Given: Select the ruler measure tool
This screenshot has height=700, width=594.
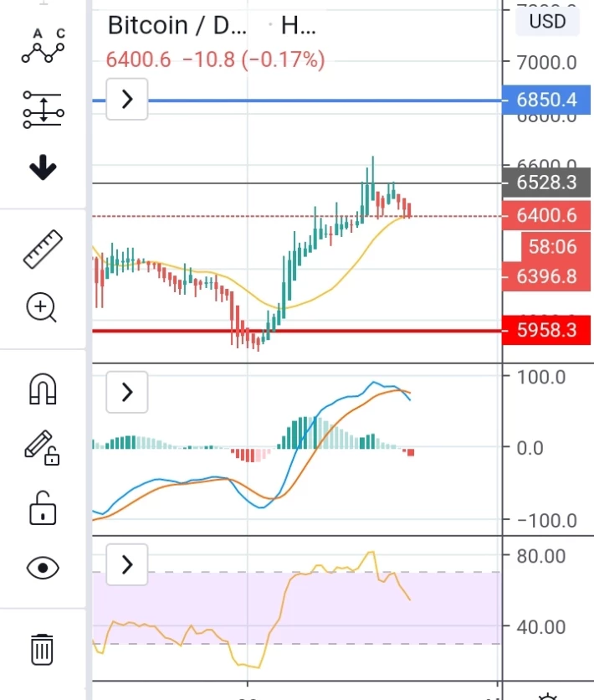Looking at the screenshot, I should pos(43,250).
